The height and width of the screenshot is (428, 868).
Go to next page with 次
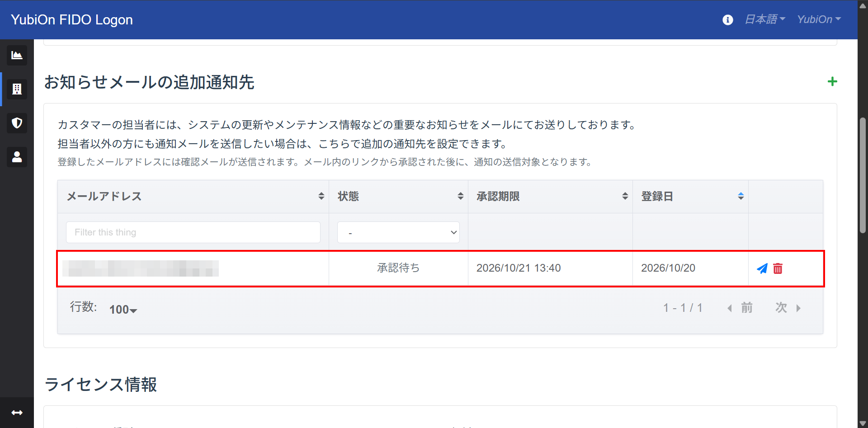pyautogui.click(x=788, y=308)
